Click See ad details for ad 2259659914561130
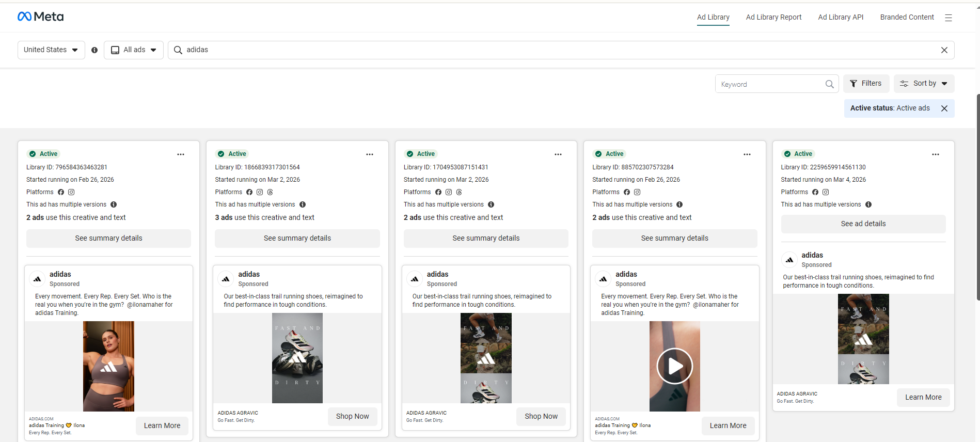 (x=863, y=224)
